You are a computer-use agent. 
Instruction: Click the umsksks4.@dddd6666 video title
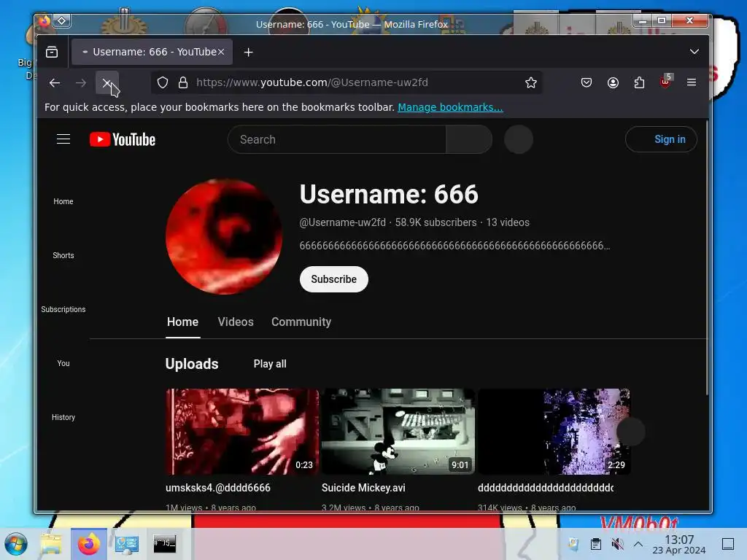217,488
